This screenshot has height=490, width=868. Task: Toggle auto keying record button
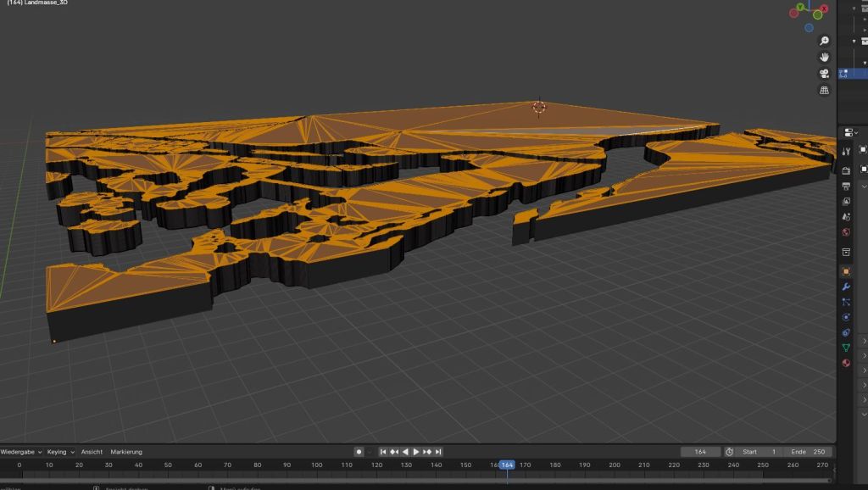[359, 452]
